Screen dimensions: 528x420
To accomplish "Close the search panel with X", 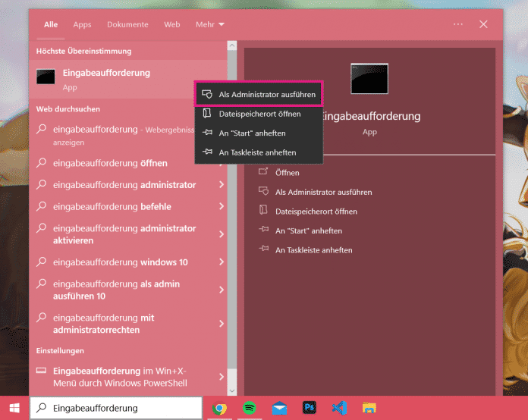I will (484, 24).
